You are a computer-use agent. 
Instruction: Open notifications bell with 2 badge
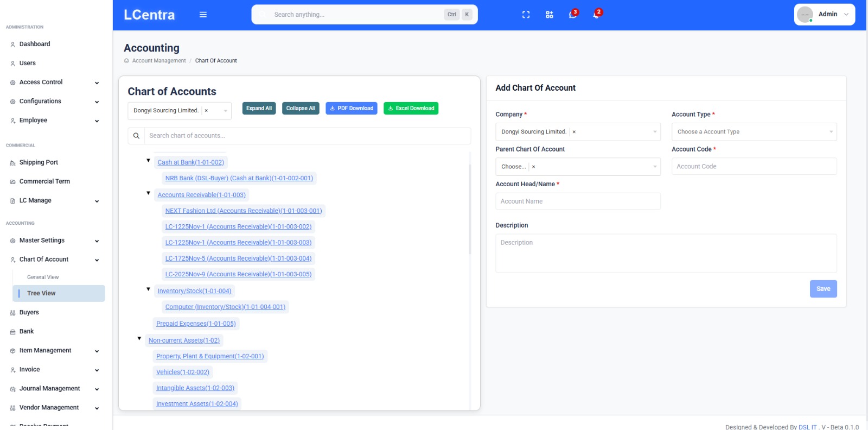point(596,15)
